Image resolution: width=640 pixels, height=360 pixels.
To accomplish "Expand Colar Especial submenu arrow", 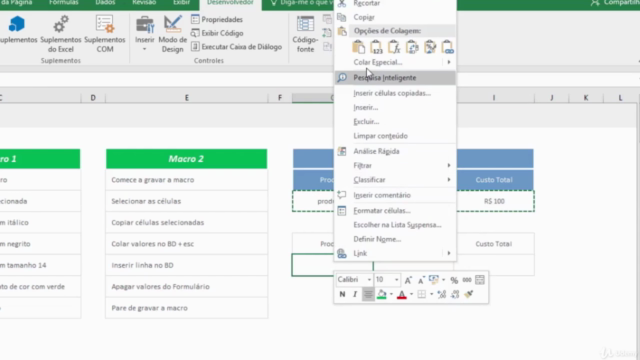I will tap(449, 62).
